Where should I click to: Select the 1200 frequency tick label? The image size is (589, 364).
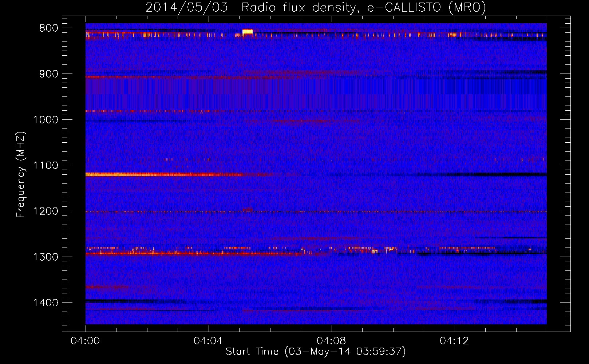pos(46,211)
